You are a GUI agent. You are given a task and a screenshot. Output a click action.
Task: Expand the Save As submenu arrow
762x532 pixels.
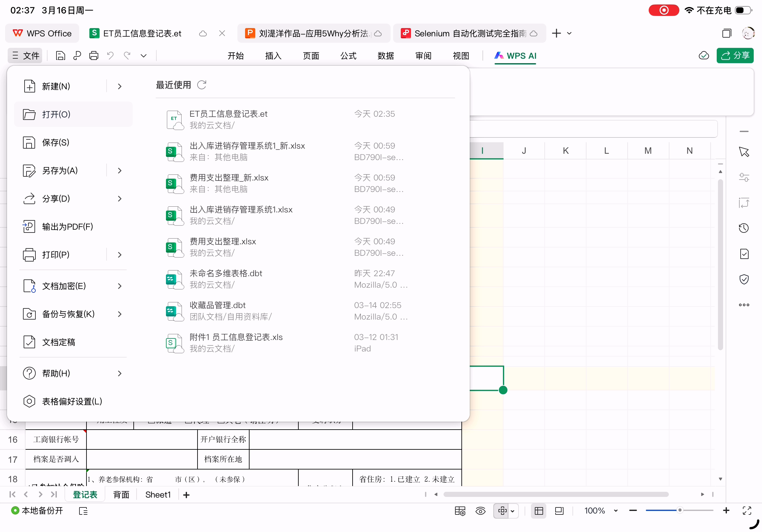coord(119,171)
